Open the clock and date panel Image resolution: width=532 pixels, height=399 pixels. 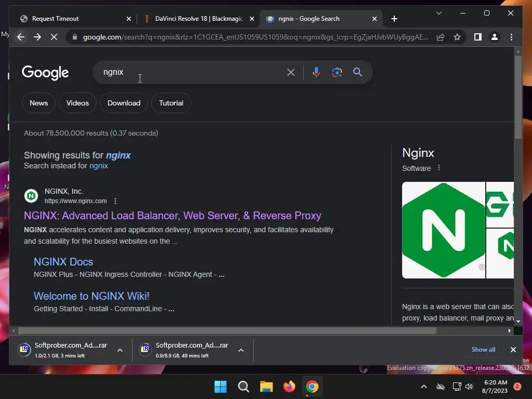click(x=495, y=387)
